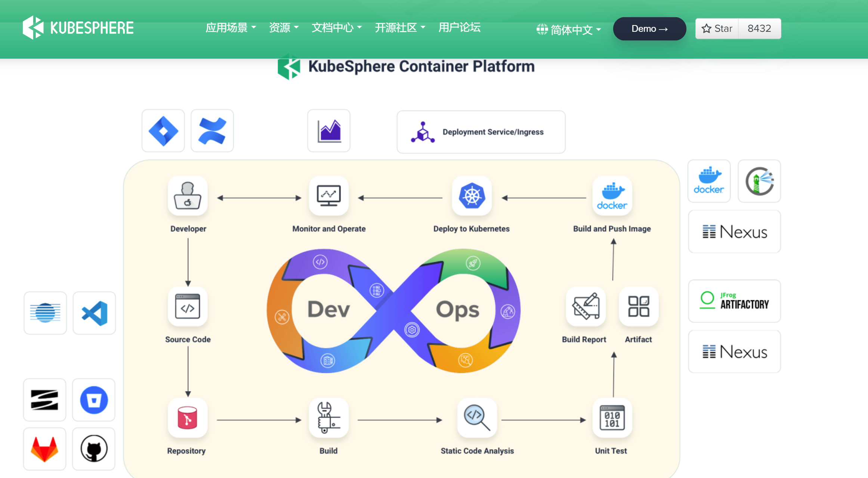
Task: Select the Jira logo
Action: (x=163, y=131)
